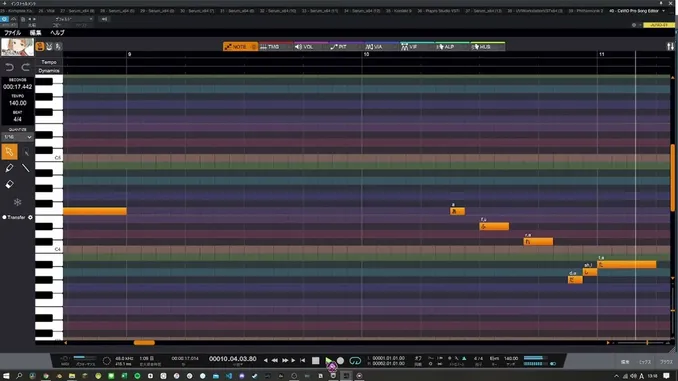This screenshot has height=381, width=678.
Task: Open the instrument tab list dropdown arrow
Action: (664, 11)
